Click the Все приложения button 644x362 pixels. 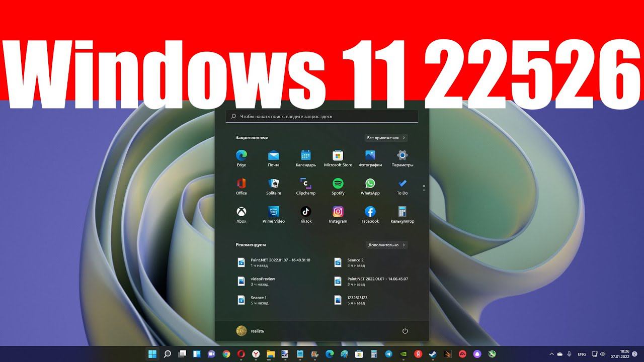pyautogui.click(x=386, y=138)
